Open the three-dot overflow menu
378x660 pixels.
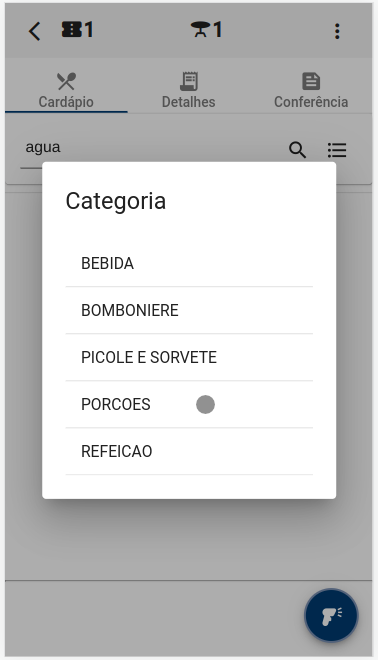tap(337, 31)
